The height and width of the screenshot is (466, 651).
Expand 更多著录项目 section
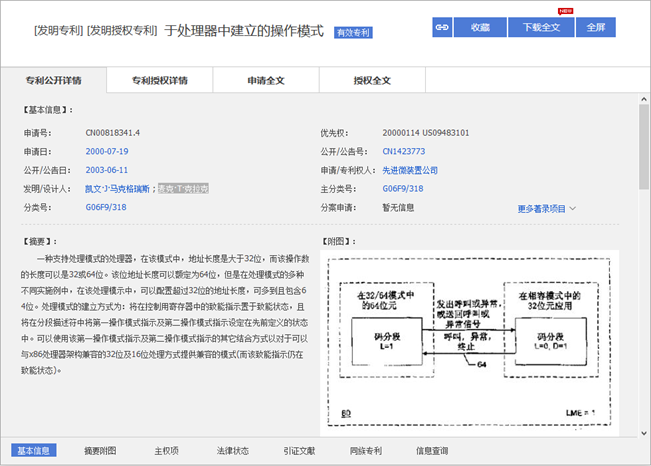546,209
